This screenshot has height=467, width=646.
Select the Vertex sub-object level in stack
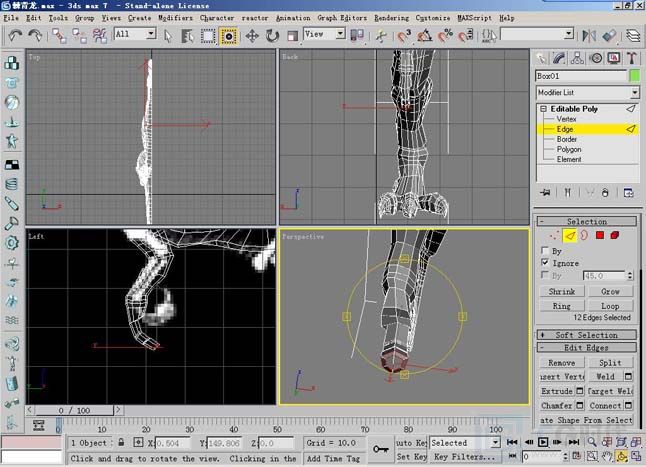pos(566,119)
